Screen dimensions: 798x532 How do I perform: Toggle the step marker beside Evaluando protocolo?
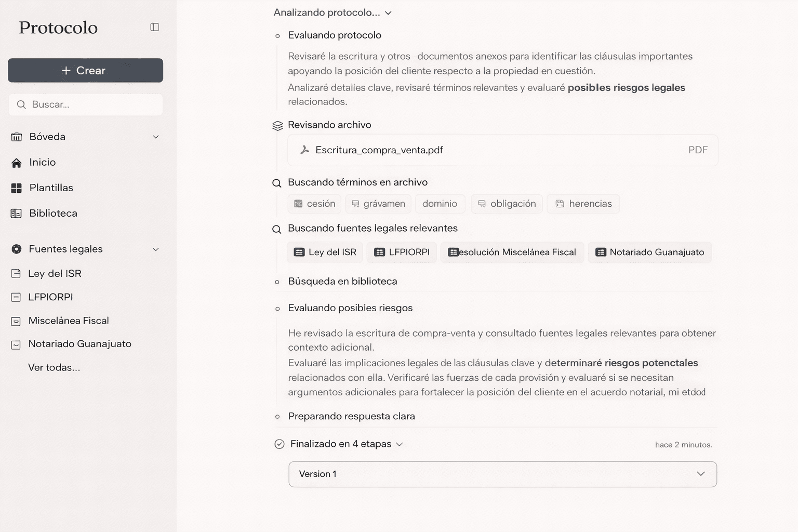tap(278, 35)
